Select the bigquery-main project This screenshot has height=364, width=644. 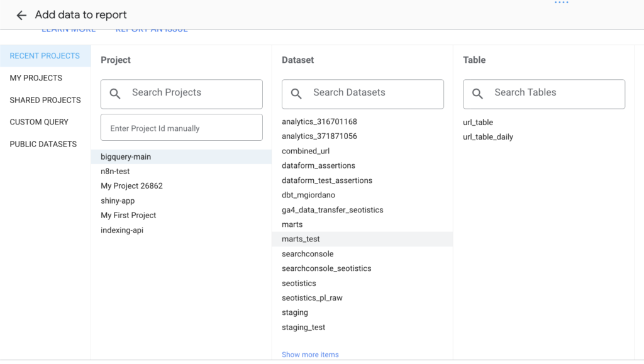tap(181, 157)
